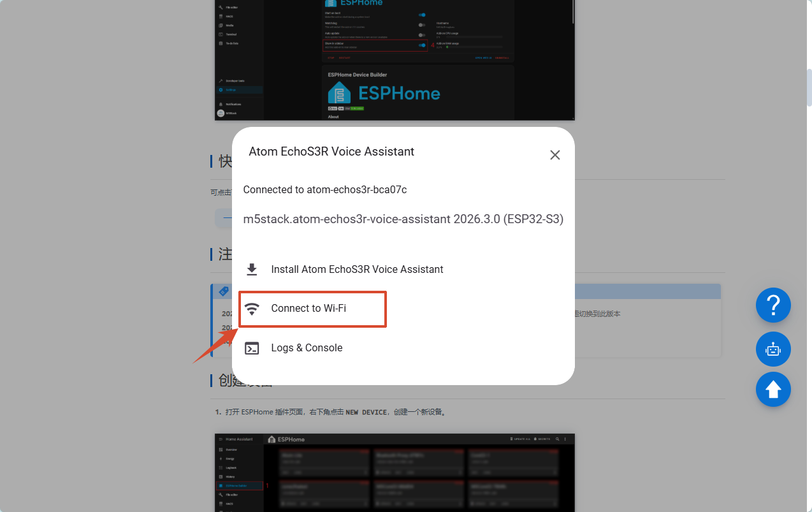Click the blue up-arrow back-to-top button
This screenshot has width=812, height=512.
[773, 389]
